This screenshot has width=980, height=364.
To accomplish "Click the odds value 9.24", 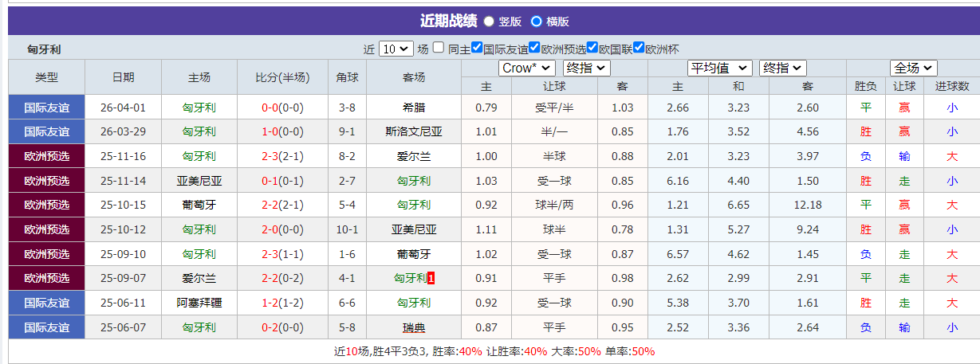I will click(x=808, y=229).
